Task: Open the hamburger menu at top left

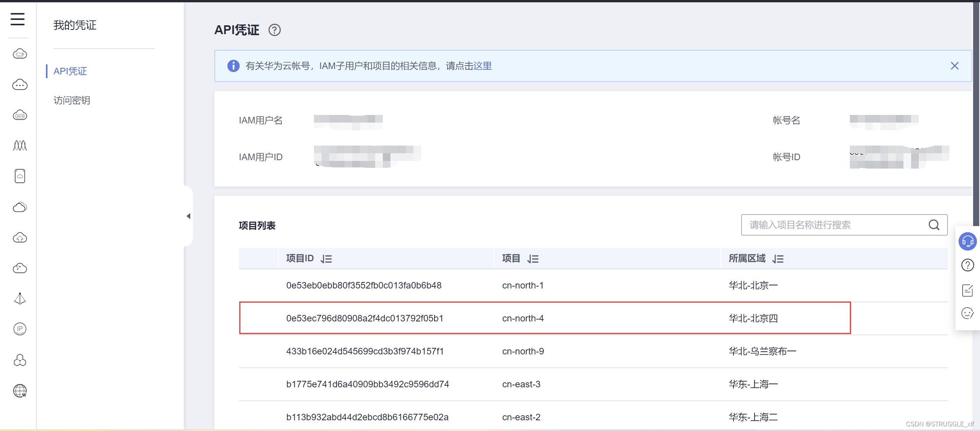Action: point(18,19)
